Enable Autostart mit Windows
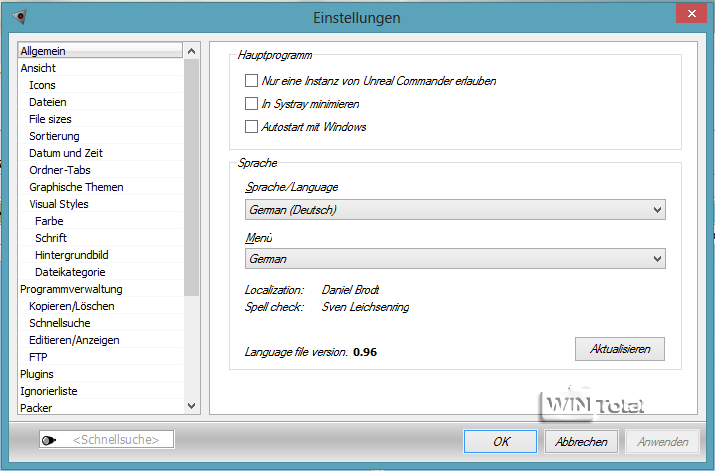Viewport: 715px width, 471px height. pos(251,126)
